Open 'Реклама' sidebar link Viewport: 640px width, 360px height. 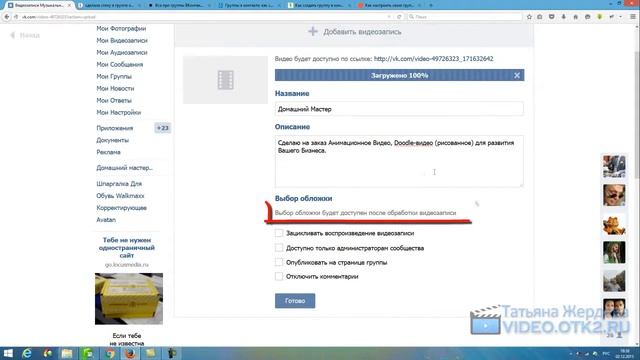coord(109,152)
